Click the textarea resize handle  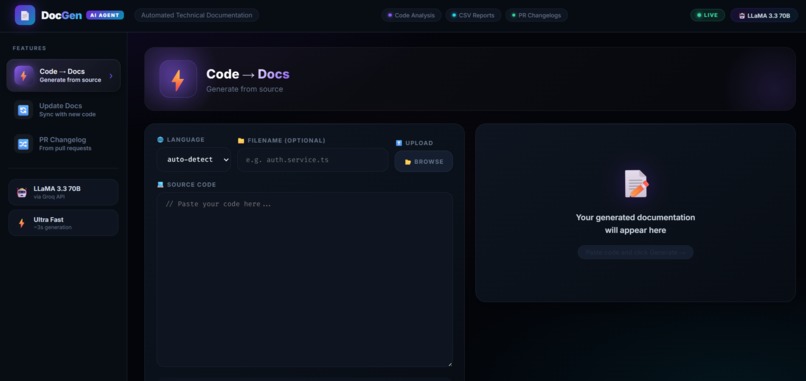450,364
